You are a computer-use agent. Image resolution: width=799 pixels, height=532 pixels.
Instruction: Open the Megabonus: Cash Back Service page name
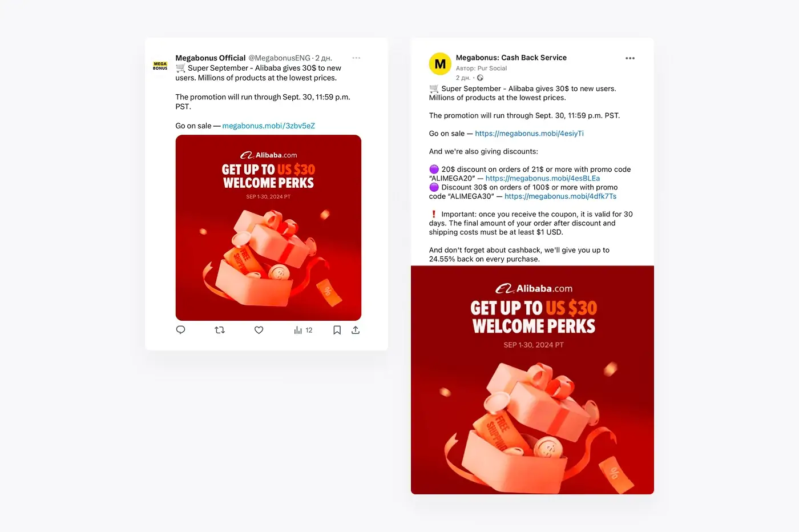511,58
